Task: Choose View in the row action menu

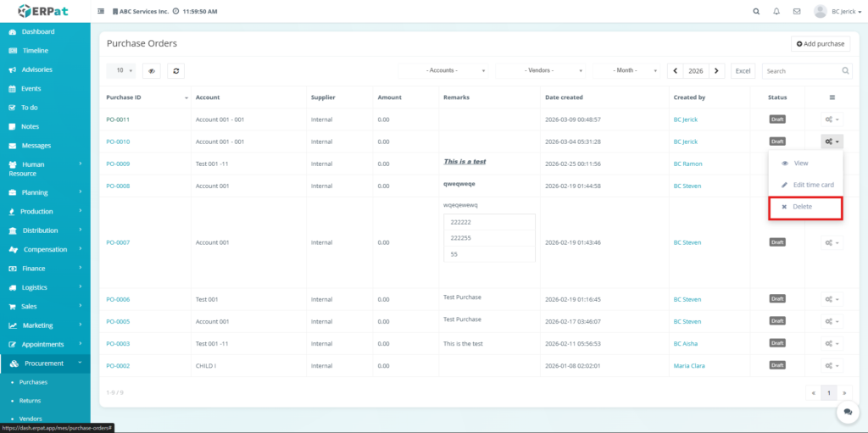Action: click(800, 163)
